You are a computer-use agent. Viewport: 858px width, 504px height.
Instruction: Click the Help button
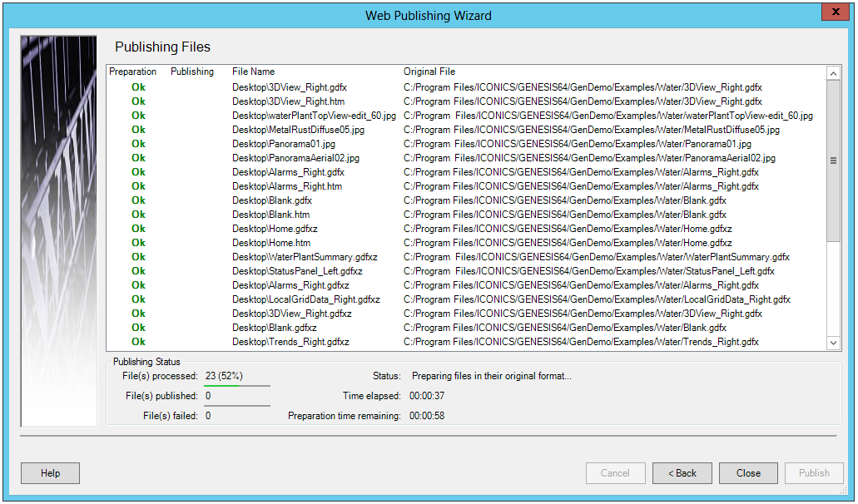50,473
